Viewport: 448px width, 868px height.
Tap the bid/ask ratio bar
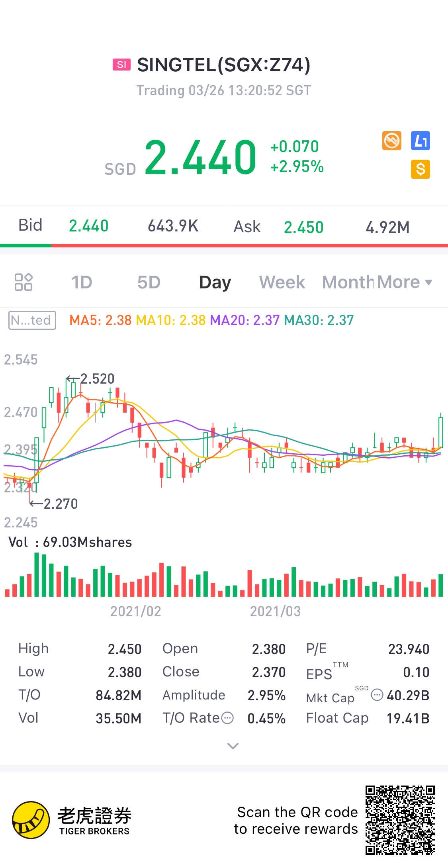click(224, 245)
